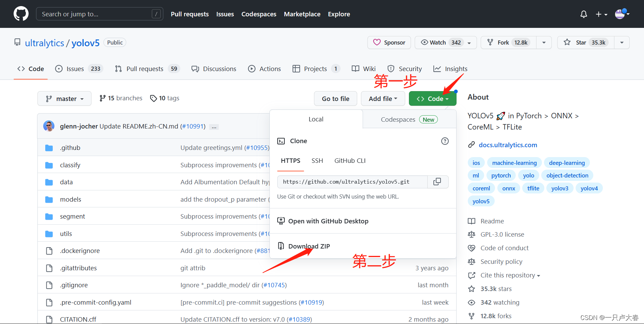
Task: Click the models folder icon
Action: 49,200
